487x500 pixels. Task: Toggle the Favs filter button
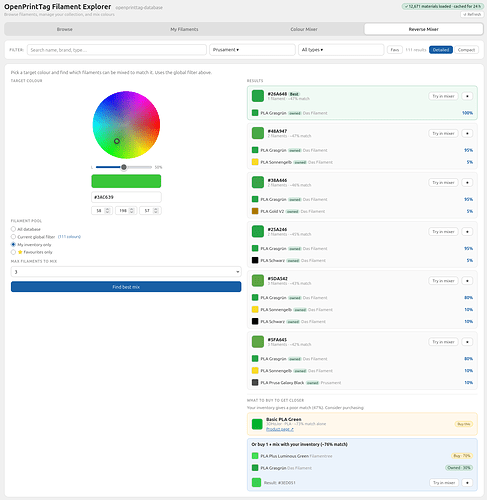tap(395, 50)
